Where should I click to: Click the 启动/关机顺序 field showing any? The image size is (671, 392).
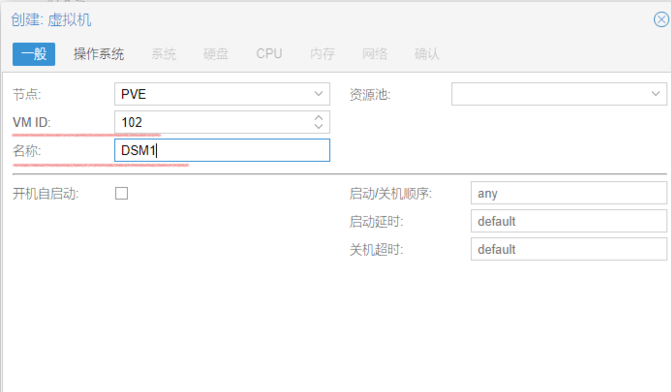click(569, 193)
